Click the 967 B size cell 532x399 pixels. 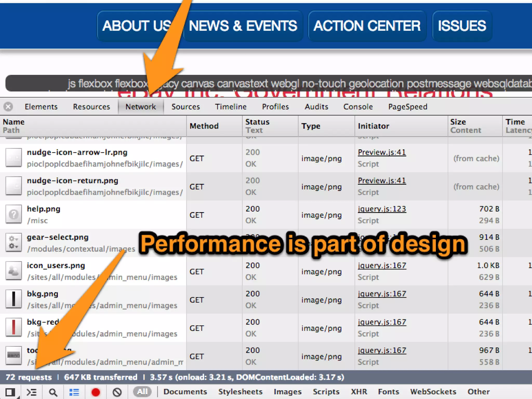(489, 351)
